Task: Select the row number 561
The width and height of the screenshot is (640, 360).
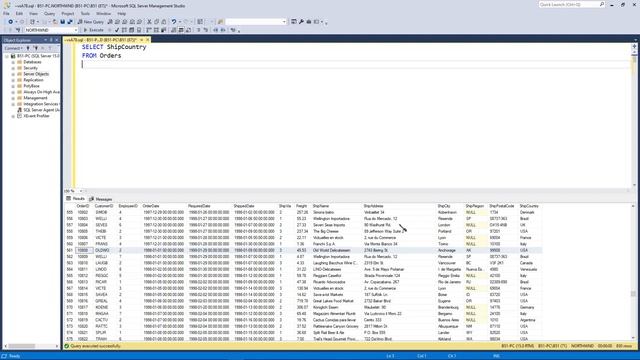Action: point(69,250)
